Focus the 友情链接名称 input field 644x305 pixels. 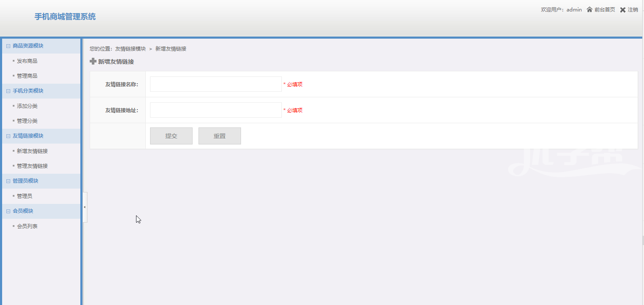(x=216, y=84)
